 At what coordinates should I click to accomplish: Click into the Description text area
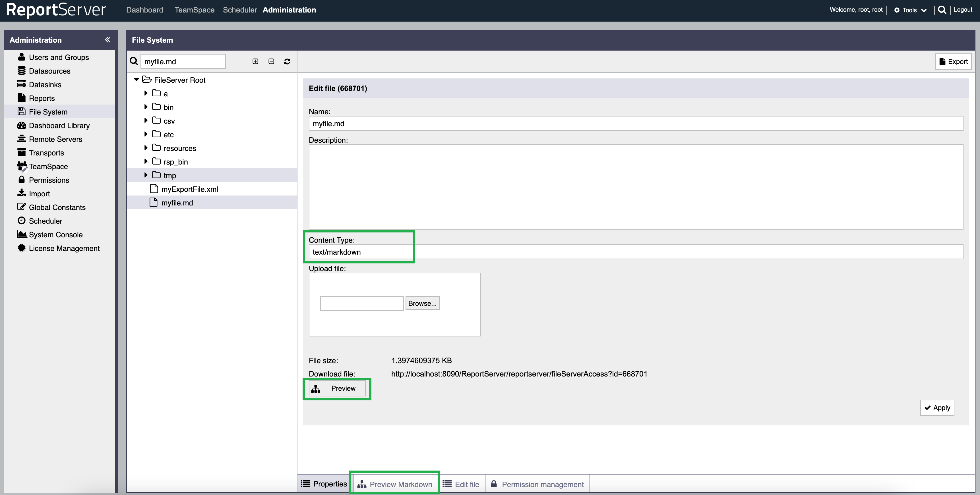636,187
